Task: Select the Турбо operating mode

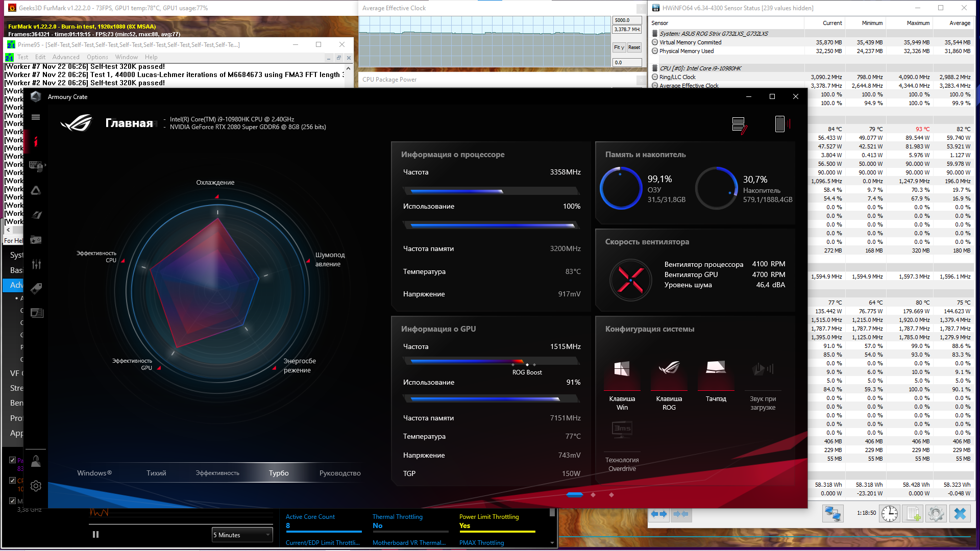Action: pos(279,473)
